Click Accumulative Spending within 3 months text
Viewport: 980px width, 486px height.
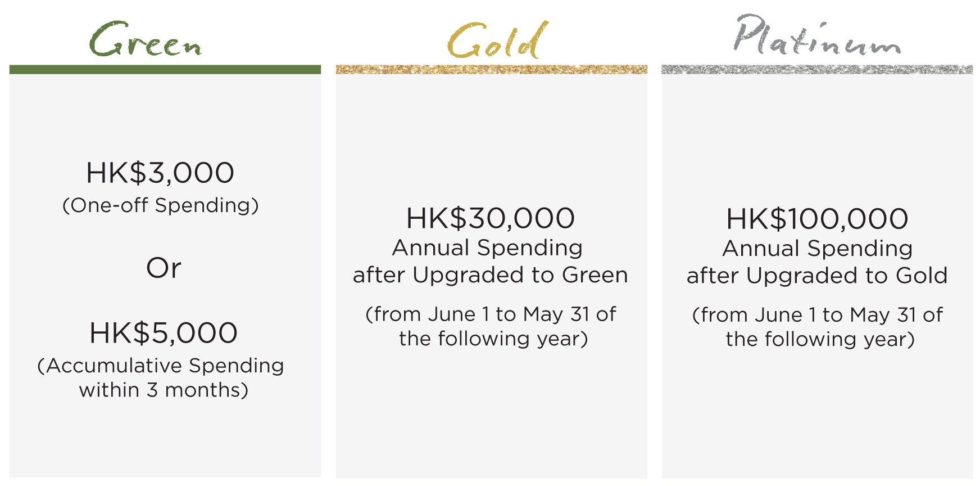pos(161,377)
